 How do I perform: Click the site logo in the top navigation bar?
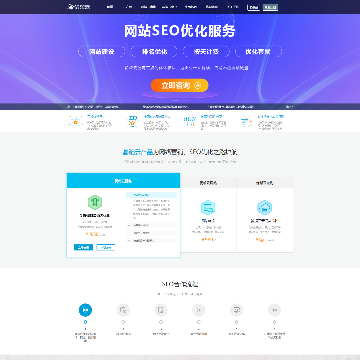coord(79,7)
